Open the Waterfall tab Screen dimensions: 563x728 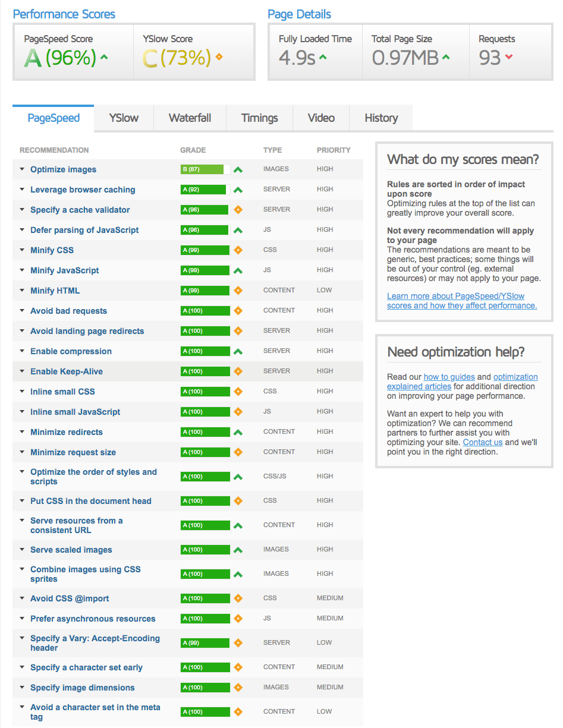(x=190, y=118)
